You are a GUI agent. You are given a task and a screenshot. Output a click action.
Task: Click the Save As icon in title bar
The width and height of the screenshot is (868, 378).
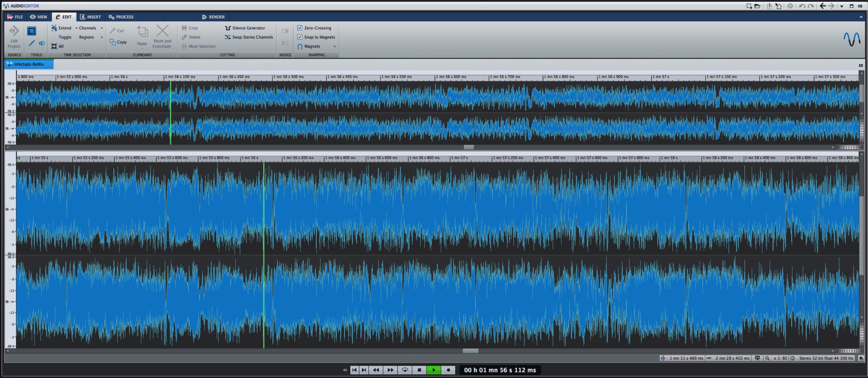[778, 6]
